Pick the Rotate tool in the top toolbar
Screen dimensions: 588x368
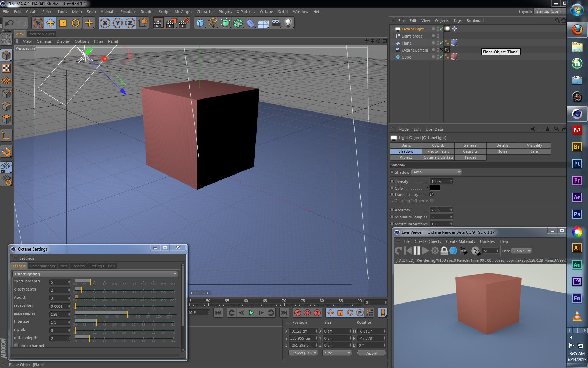click(76, 23)
